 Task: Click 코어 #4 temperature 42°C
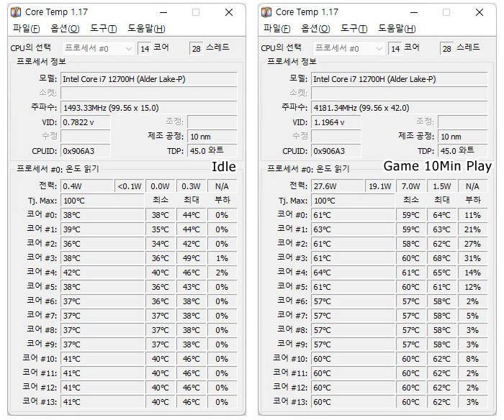(x=102, y=273)
